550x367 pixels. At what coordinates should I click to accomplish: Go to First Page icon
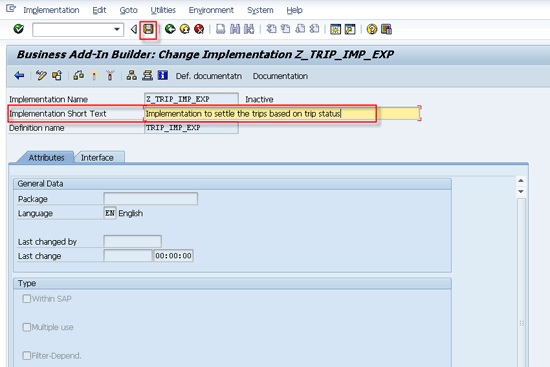(x=271, y=29)
